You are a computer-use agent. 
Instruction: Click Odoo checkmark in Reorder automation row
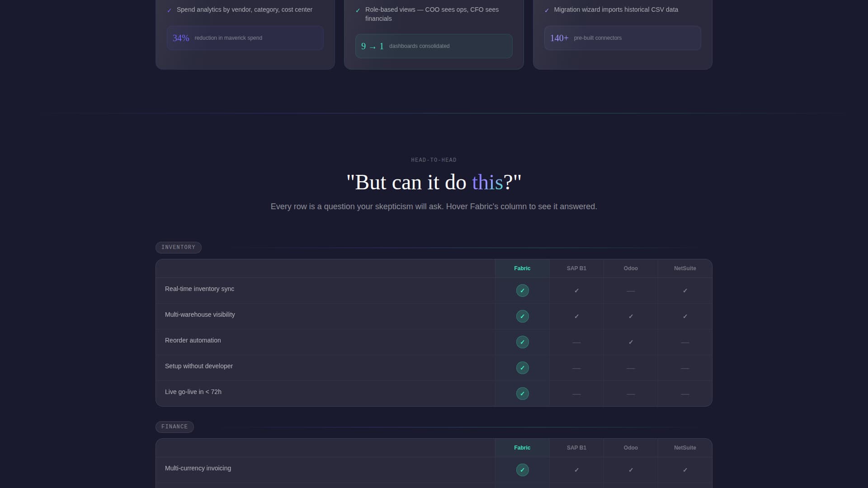pos(631,342)
